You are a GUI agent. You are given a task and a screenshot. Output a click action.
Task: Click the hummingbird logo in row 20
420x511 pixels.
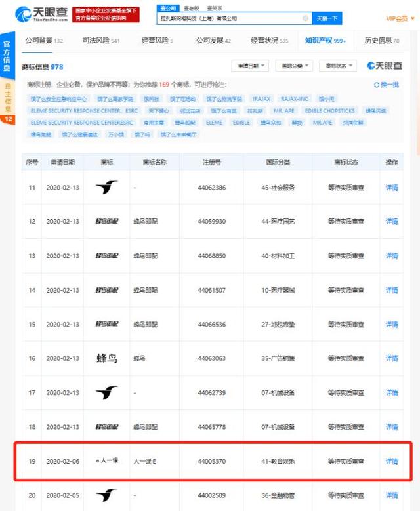[106, 495]
